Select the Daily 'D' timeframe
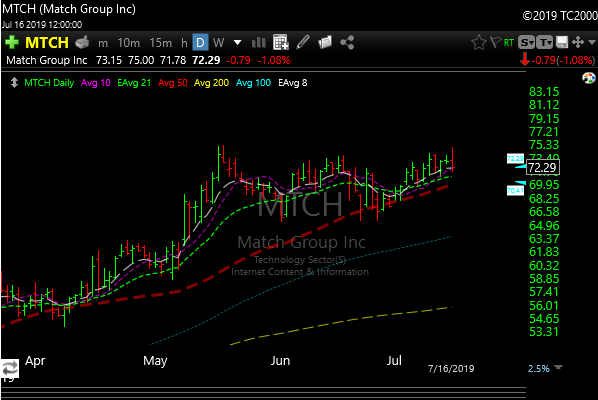The height and width of the screenshot is (400, 598). coord(200,43)
